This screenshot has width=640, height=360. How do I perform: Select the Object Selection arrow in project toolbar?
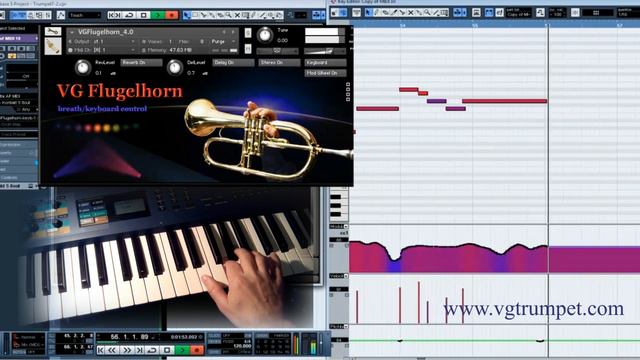tap(187, 15)
